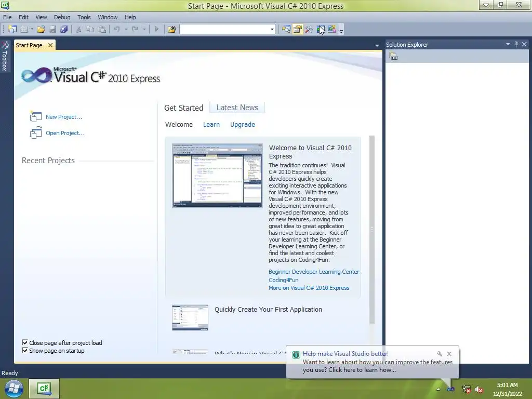The height and width of the screenshot is (399, 532).
Task: Click the New Project... link
Action: coord(64,117)
